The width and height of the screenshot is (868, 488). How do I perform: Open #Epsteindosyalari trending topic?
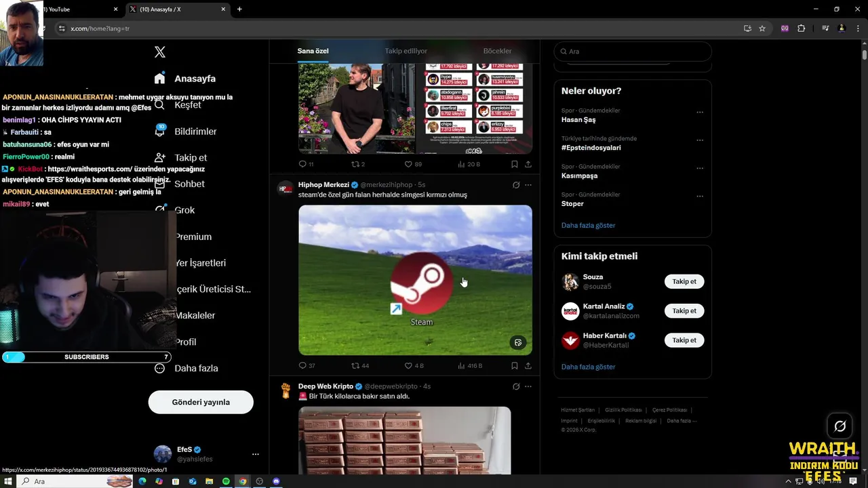591,148
